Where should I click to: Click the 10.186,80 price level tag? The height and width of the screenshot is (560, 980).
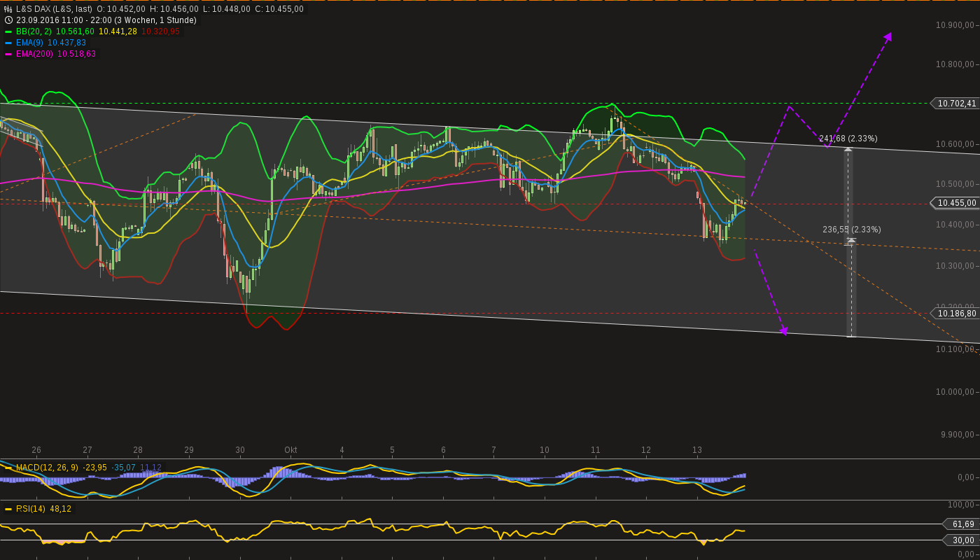pyautogui.click(x=956, y=314)
